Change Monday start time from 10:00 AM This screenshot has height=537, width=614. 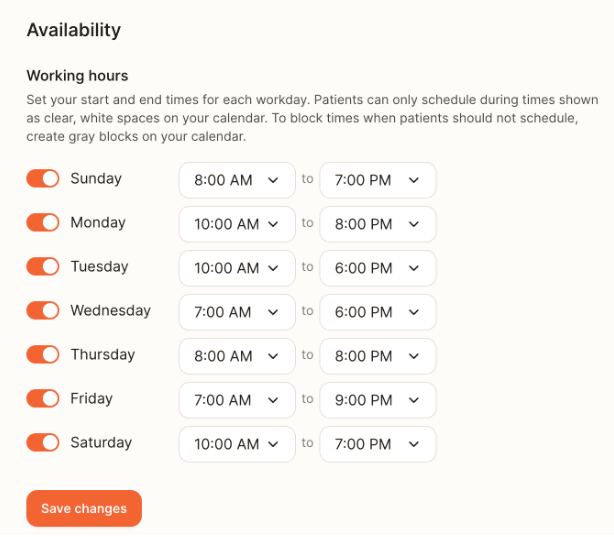[237, 224]
